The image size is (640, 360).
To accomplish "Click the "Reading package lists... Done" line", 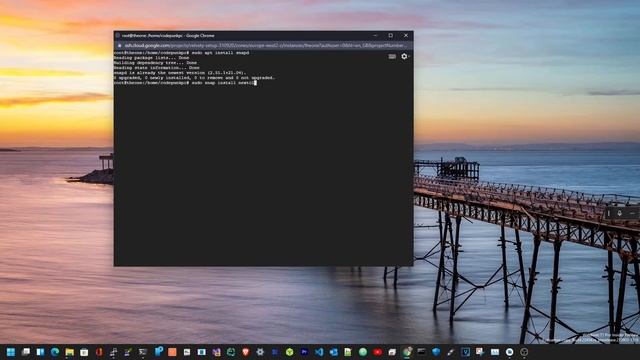I will tap(151, 58).
